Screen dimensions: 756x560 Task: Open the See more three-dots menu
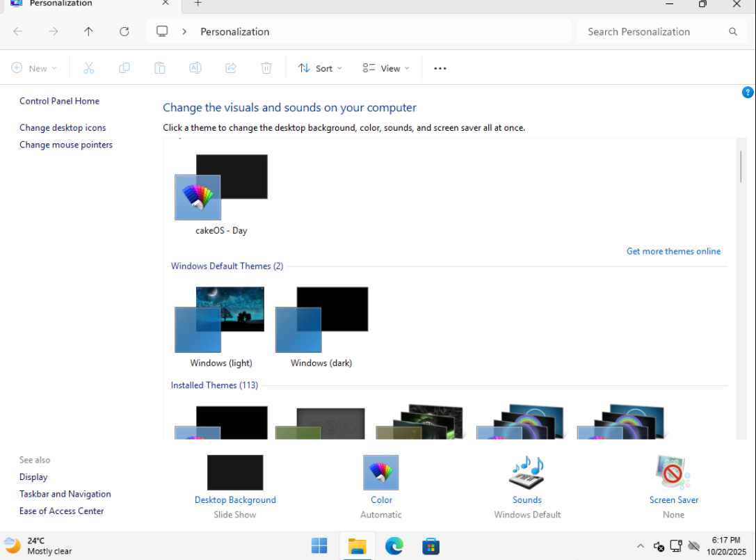coord(440,68)
